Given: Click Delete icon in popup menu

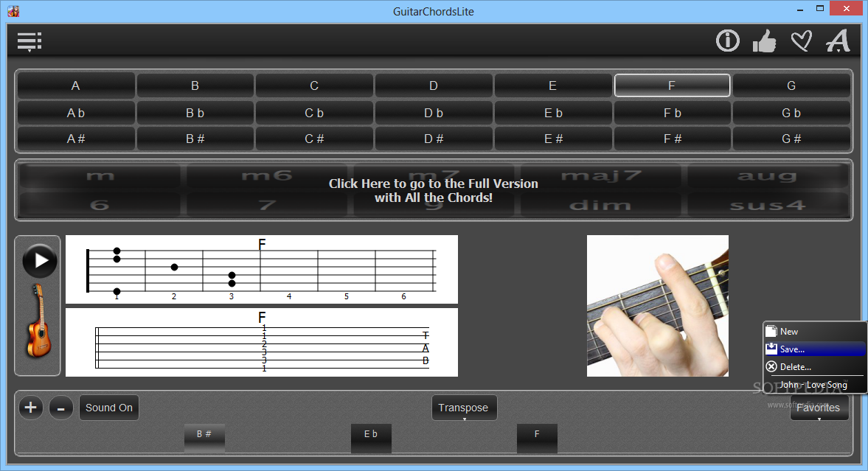Looking at the screenshot, I should coord(771,367).
